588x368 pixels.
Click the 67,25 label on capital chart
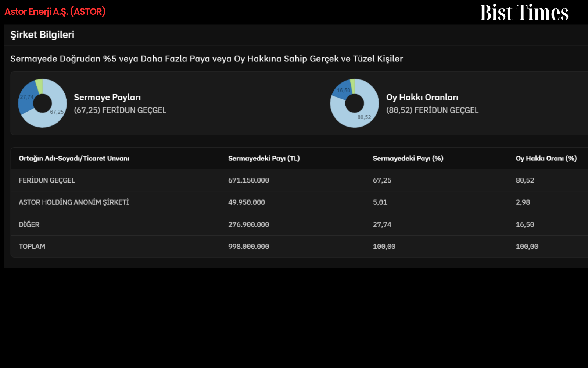[57, 112]
